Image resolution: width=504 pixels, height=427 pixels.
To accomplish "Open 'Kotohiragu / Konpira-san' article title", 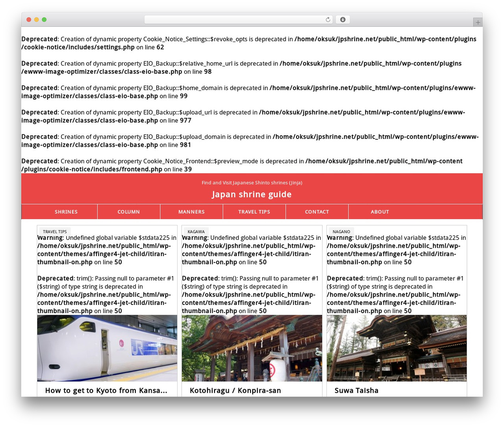I will click(235, 390).
